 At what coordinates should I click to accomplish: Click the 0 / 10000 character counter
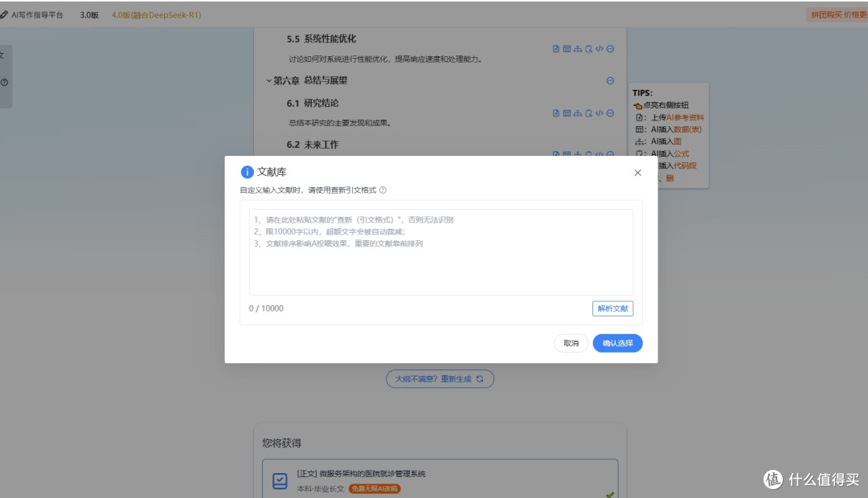pyautogui.click(x=266, y=308)
